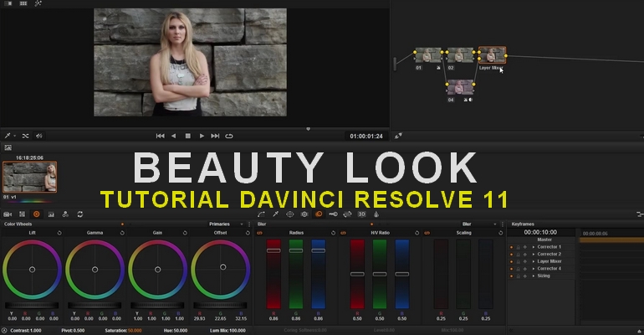
Task: Expand the Sizing keyframe track
Action: click(x=534, y=276)
